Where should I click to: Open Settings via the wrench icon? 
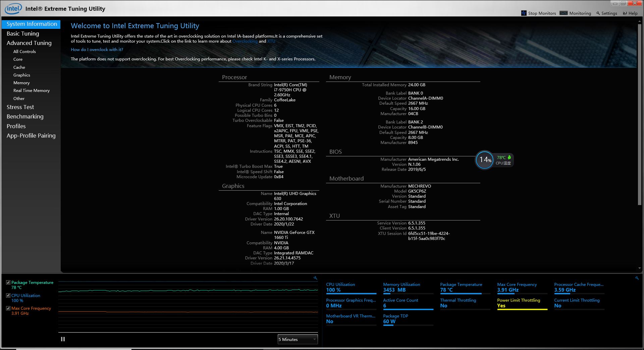tap(598, 13)
